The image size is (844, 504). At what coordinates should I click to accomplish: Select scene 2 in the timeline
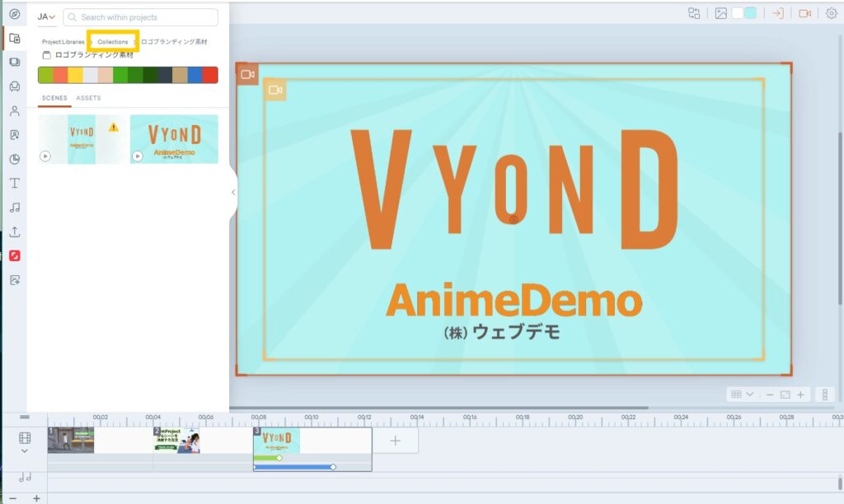point(203,441)
